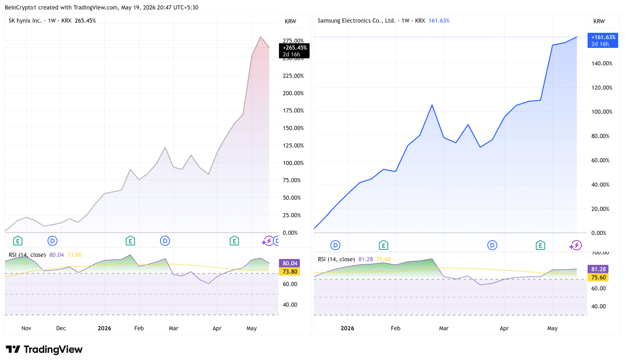
Task: Click the 200.00% label on SK hynix axis
Action: [293, 93]
